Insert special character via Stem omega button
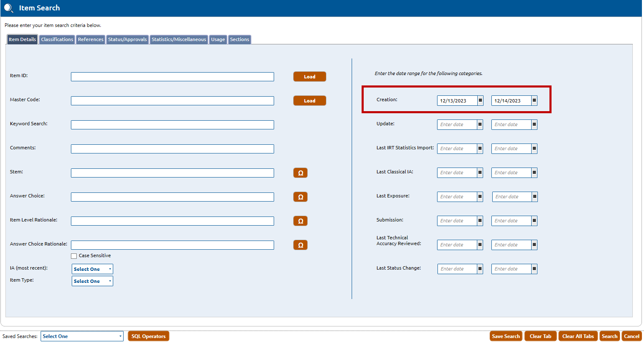Image resolution: width=644 pixels, height=343 pixels. pos(300,173)
